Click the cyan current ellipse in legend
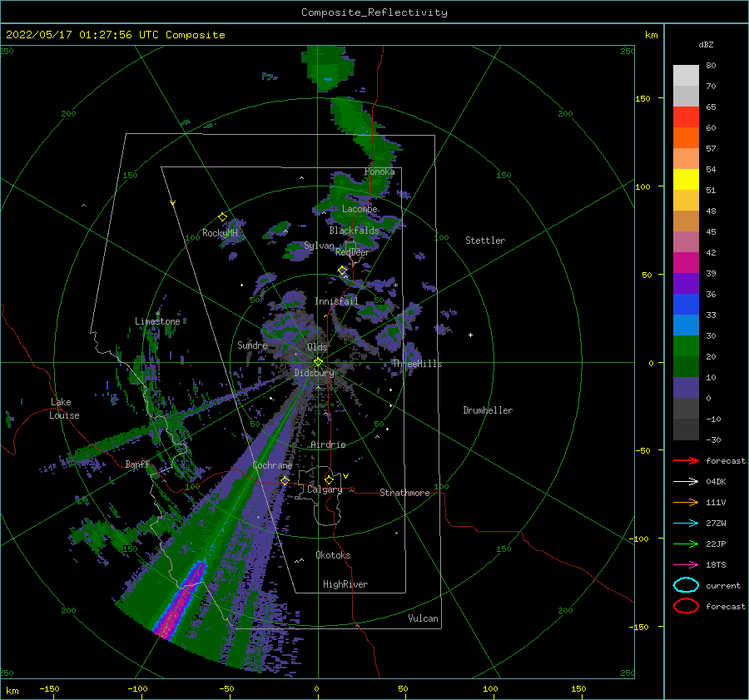Viewport: 749px width, 700px height. pyautogui.click(x=686, y=585)
